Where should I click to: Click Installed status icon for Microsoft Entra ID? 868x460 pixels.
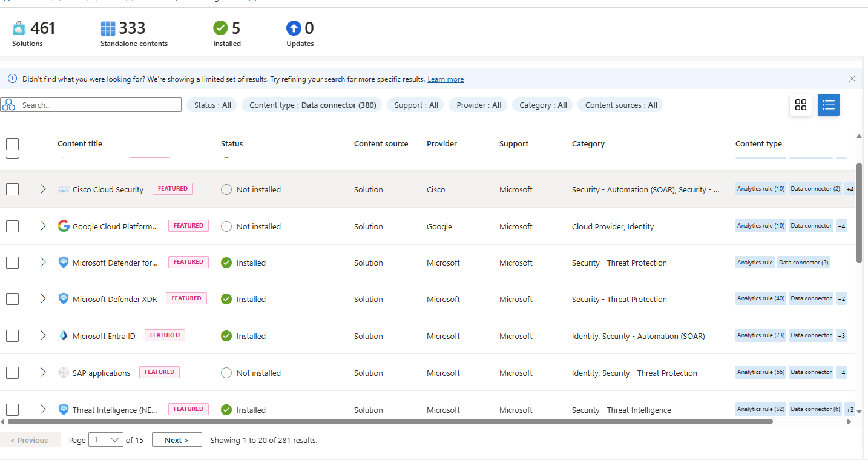(x=226, y=336)
